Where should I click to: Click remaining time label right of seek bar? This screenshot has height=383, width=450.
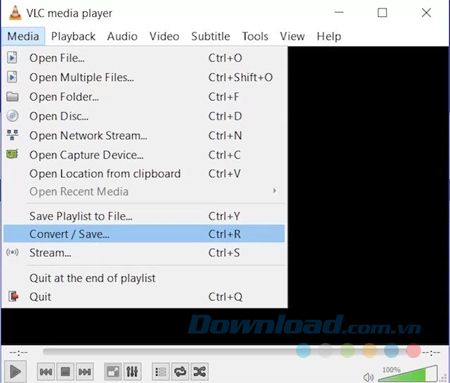tap(431, 352)
